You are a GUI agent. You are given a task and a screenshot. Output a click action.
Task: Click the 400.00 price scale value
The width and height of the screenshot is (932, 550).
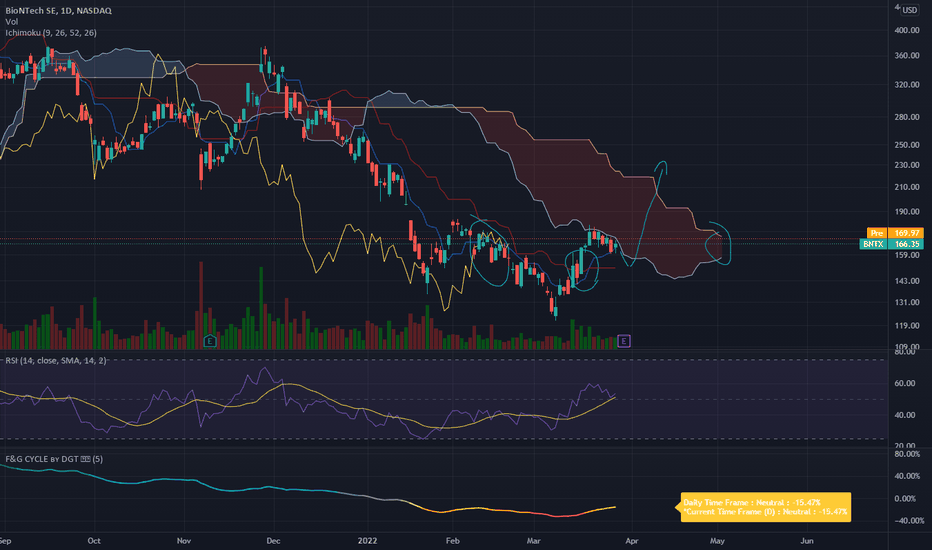coord(907,30)
